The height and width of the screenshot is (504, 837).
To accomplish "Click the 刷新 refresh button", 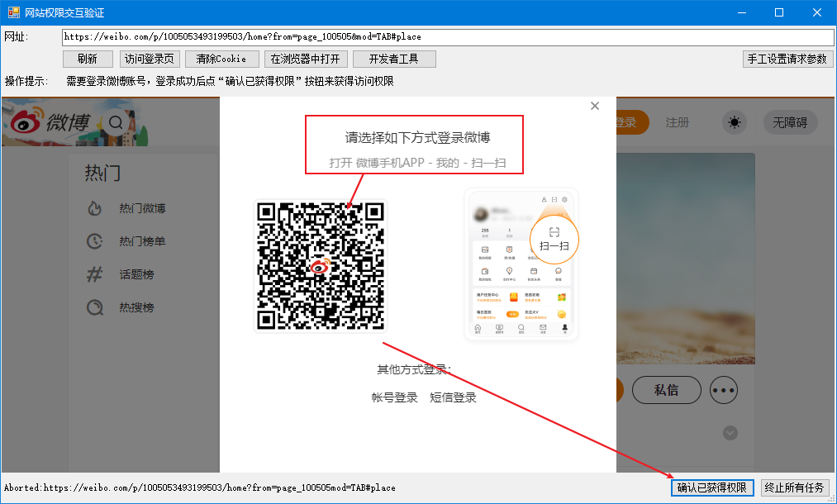I will click(88, 59).
